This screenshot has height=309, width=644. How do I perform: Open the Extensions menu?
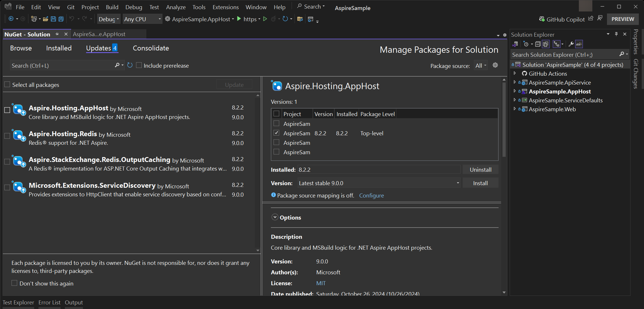tap(226, 7)
